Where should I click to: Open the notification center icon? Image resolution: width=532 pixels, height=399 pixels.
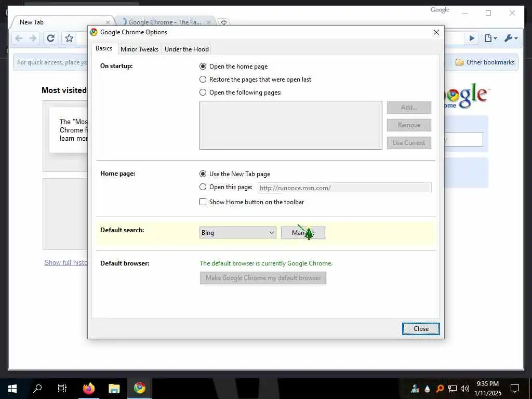[515, 389]
